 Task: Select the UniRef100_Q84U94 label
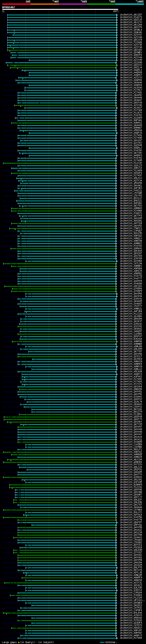[131, 319]
